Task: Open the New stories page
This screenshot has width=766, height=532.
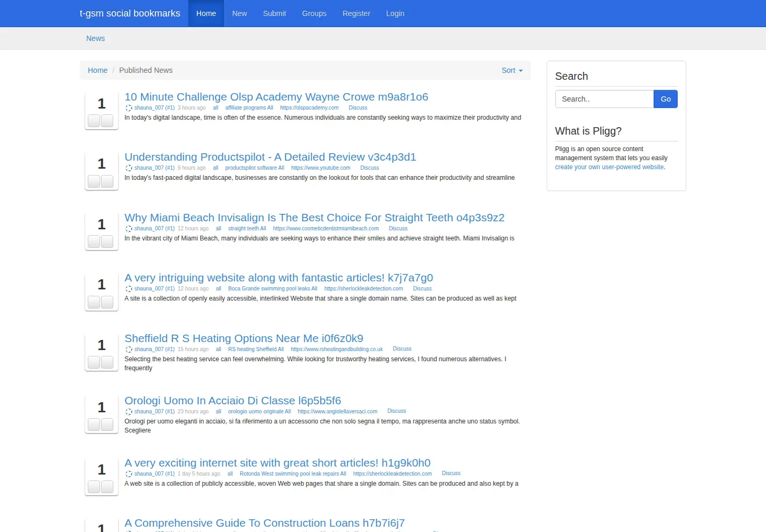Action: pyautogui.click(x=239, y=13)
